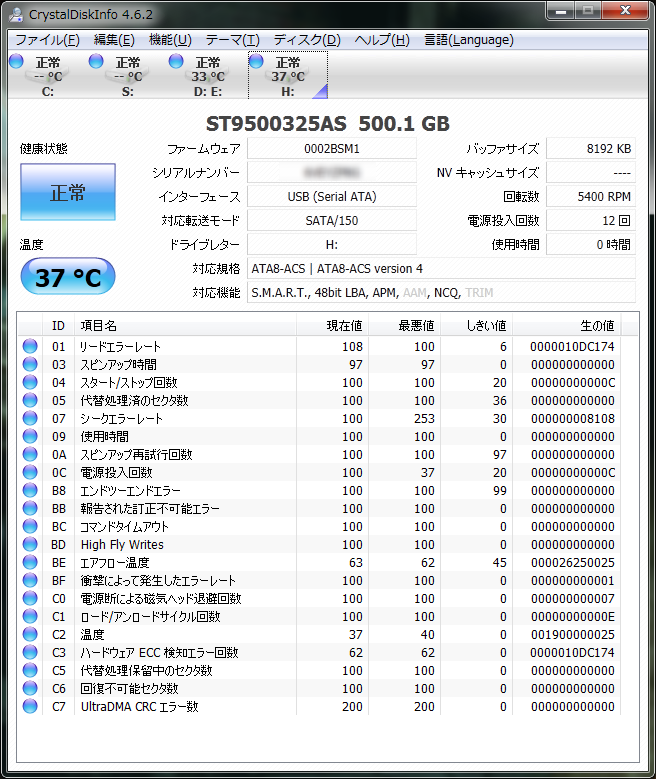The image size is (656, 779).
Task: Click current value 108 in リードエラーレート row
Action: (352, 346)
